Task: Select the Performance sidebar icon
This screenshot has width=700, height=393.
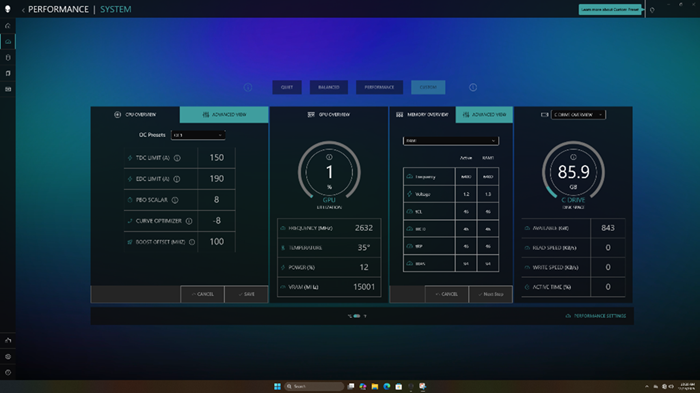Action: point(8,42)
